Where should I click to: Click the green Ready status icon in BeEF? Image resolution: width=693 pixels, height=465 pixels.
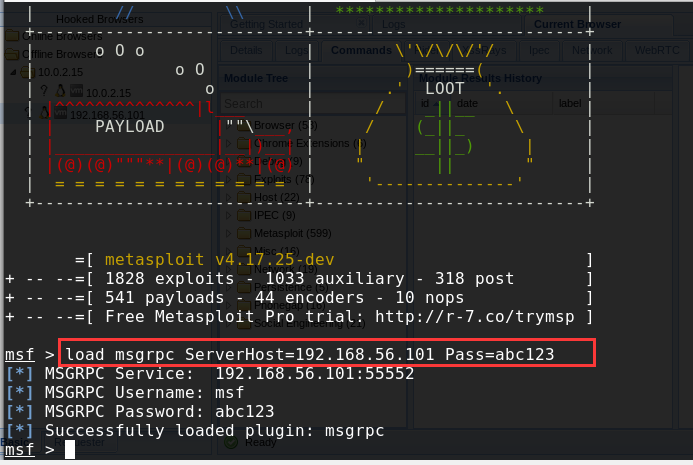point(231,442)
